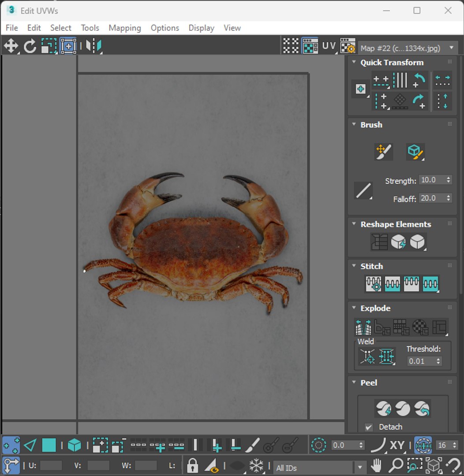The image size is (464, 476).
Task: Click the Set Pivot button in Quick Transform
Action: coord(361,89)
